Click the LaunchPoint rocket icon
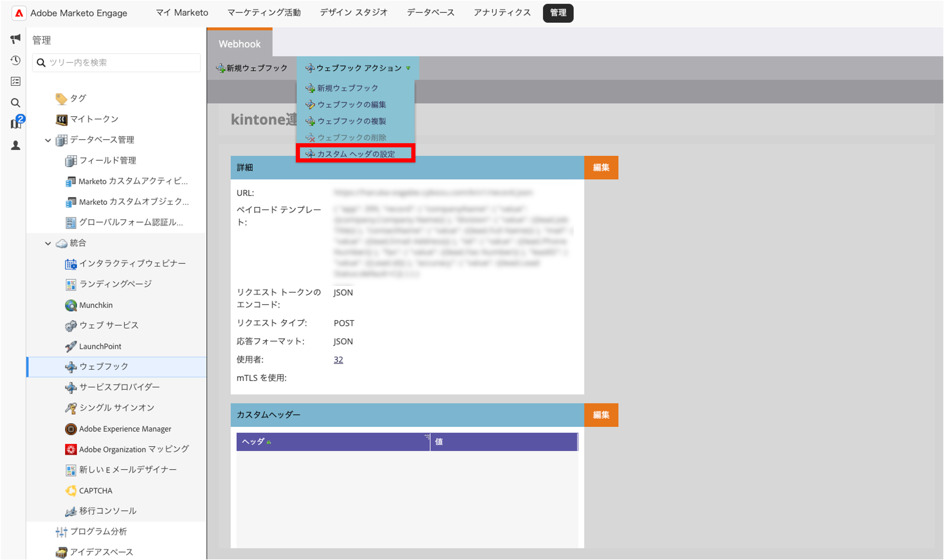The image size is (944, 560). coord(71,346)
